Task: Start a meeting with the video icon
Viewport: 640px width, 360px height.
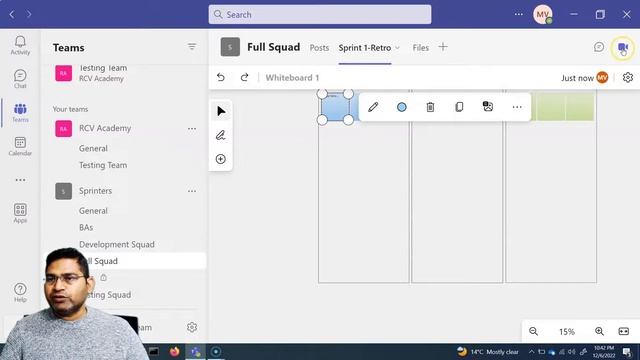Action: 623,47
